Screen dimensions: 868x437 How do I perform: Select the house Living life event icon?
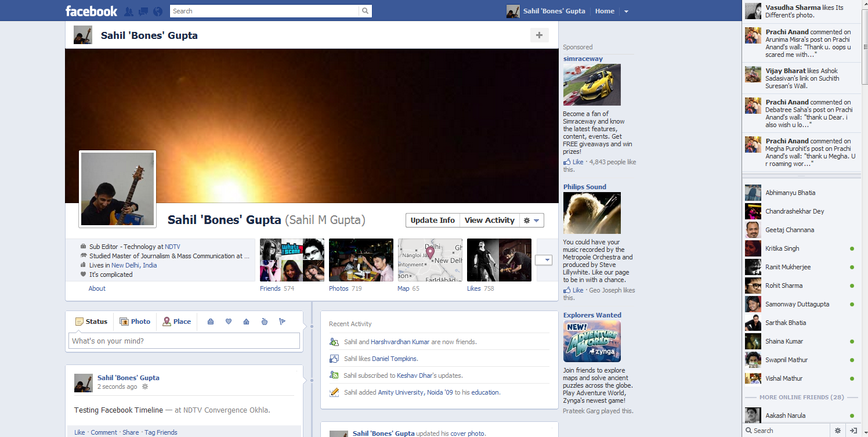246,322
